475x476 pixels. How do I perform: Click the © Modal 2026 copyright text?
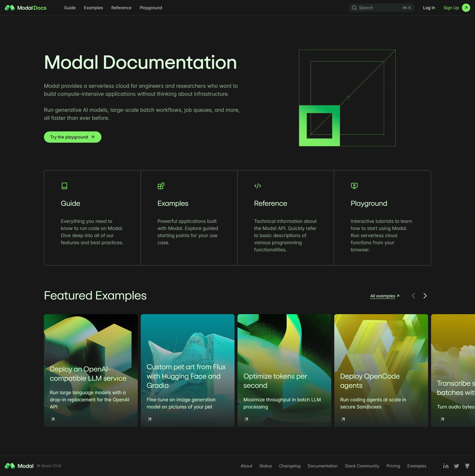[49, 466]
